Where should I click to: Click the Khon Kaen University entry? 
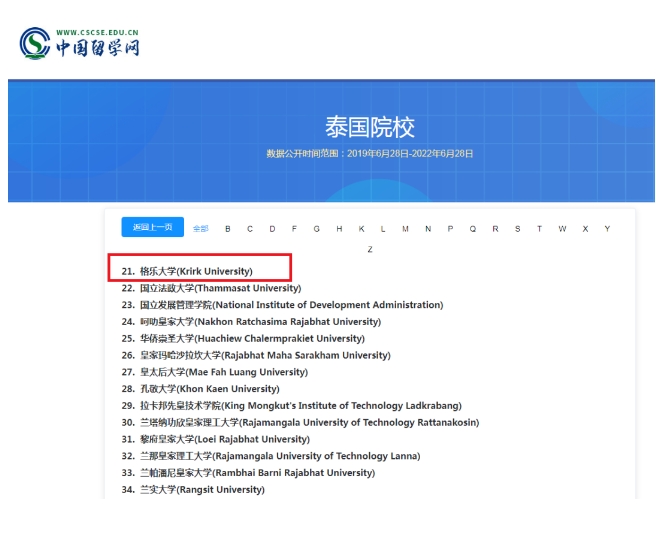[200, 388]
